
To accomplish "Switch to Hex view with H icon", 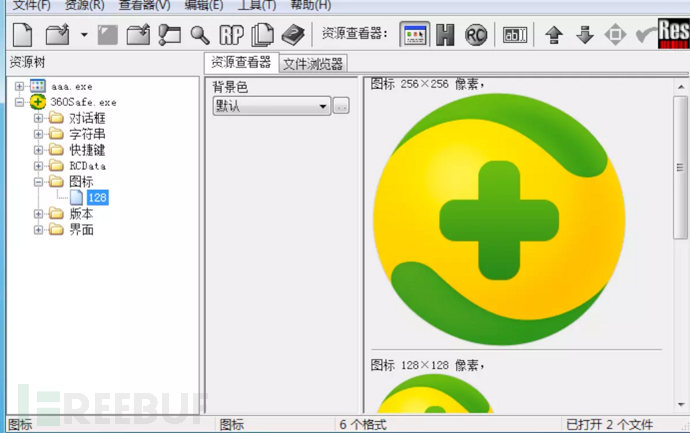I will [445, 35].
